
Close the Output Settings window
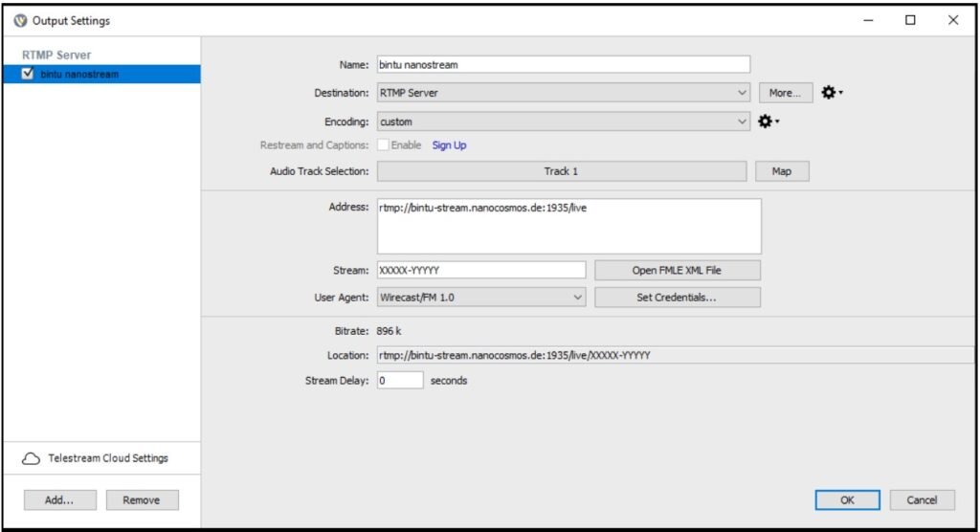pos(953,21)
